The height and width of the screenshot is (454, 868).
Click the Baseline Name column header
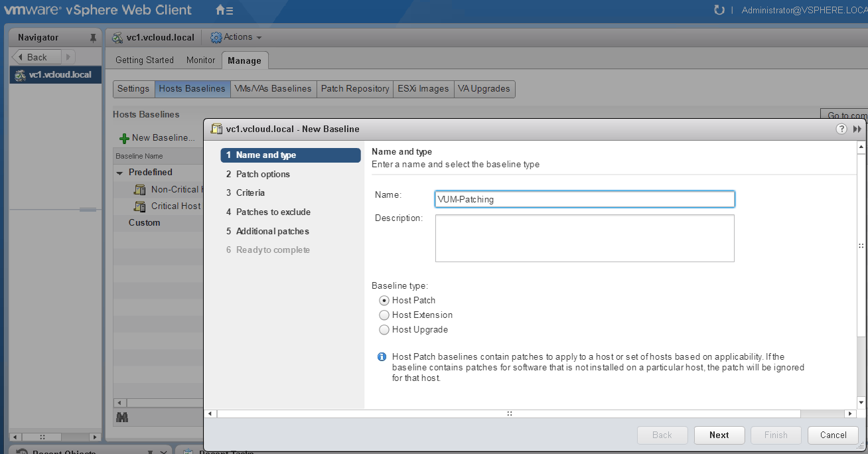[158, 156]
